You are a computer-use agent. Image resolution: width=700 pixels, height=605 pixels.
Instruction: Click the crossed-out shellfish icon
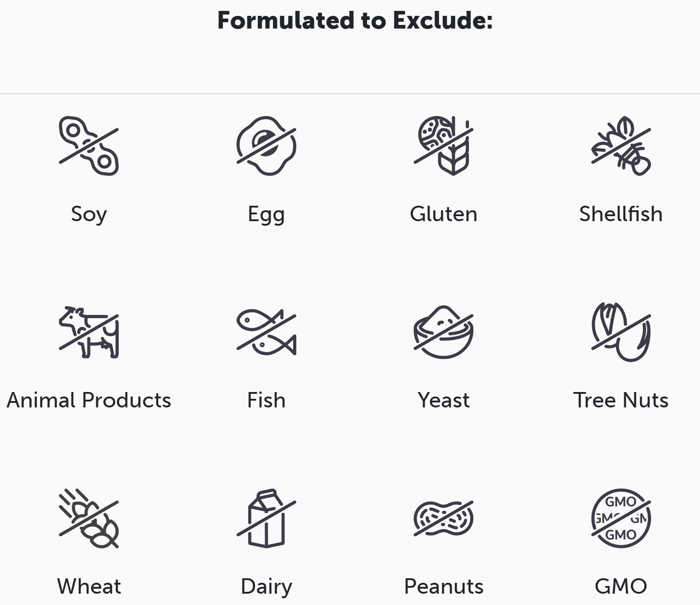click(x=621, y=146)
